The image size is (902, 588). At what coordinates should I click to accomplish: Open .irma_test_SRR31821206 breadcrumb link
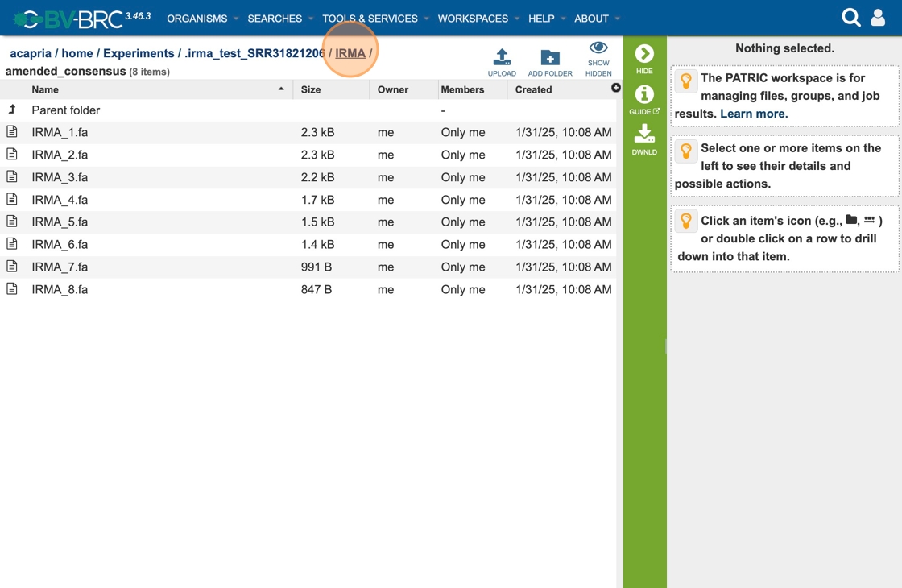pyautogui.click(x=254, y=53)
